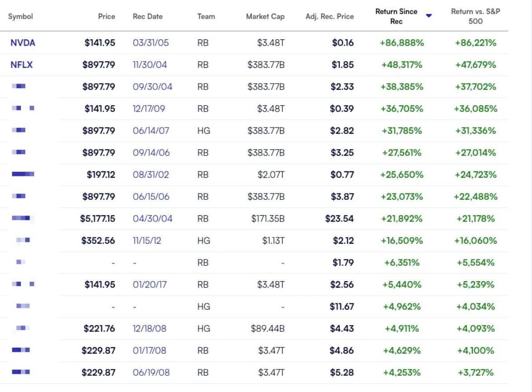Click the $5.28 adjusted rec price

pyautogui.click(x=342, y=373)
